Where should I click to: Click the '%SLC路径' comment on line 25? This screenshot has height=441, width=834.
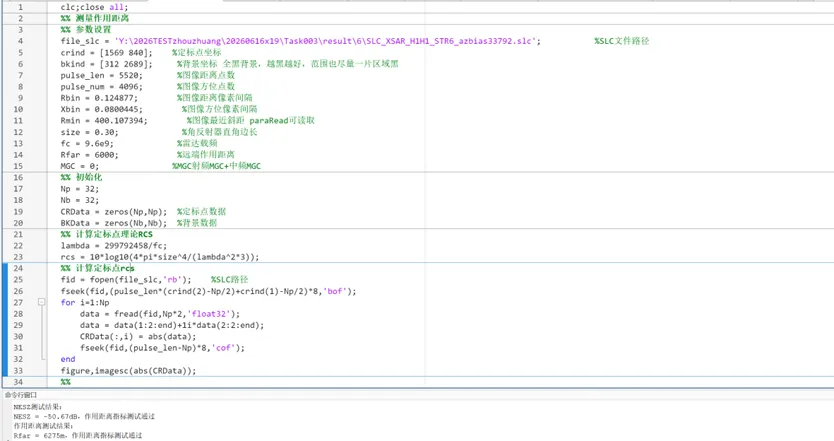[229, 279]
